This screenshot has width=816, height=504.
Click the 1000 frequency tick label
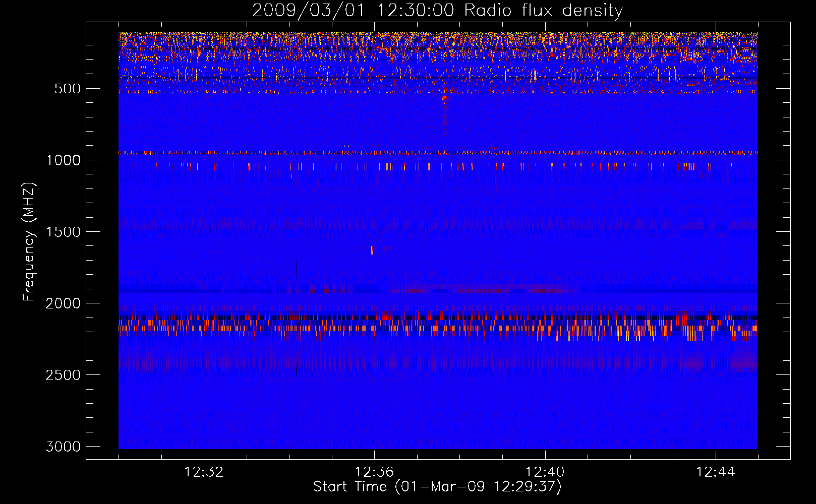tap(63, 160)
